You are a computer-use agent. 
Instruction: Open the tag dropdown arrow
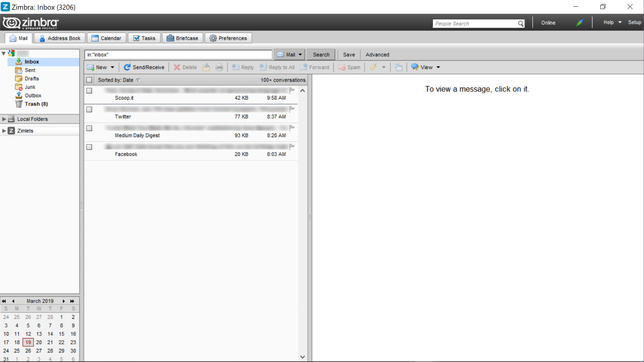[384, 67]
